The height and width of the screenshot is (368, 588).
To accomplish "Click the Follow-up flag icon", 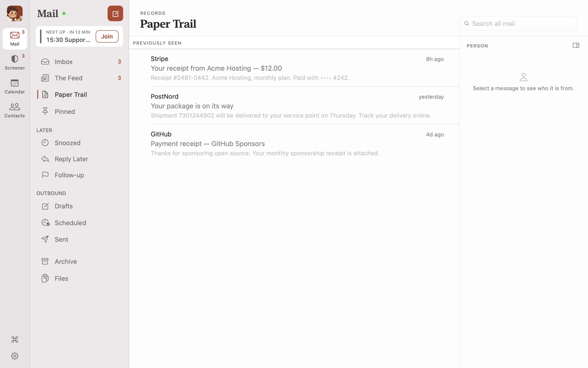I will 45,175.
